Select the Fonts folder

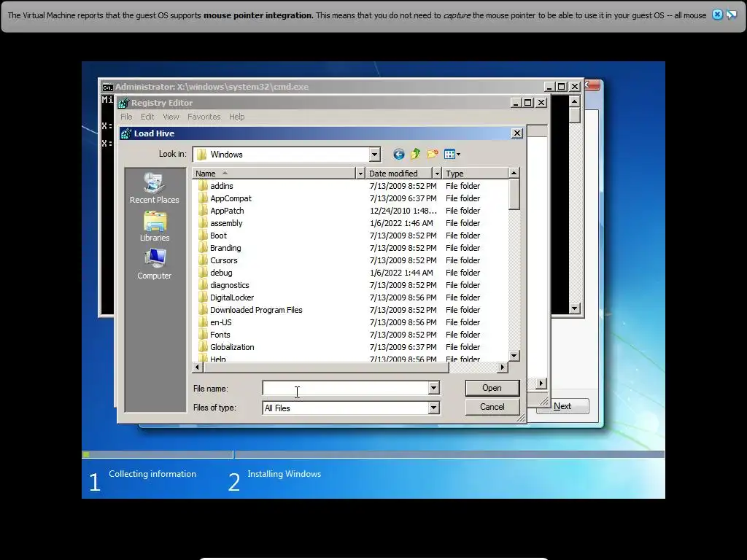pos(220,334)
